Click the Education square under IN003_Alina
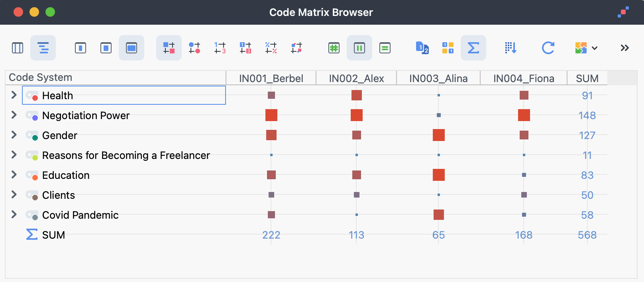 point(438,175)
